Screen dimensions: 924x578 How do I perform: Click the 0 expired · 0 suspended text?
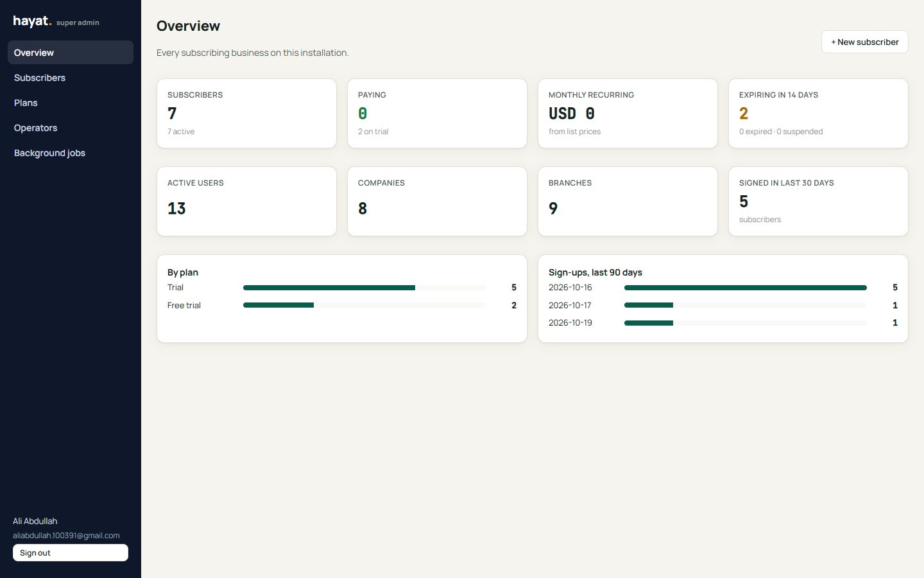[x=781, y=132]
